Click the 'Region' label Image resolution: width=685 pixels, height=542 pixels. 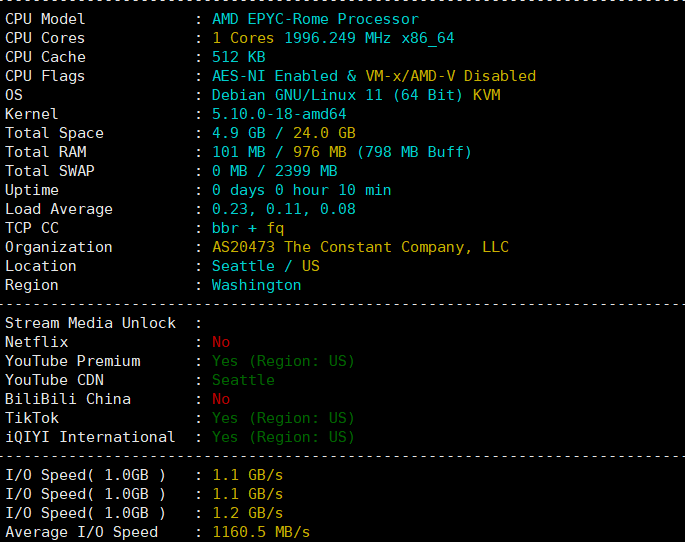point(32,285)
